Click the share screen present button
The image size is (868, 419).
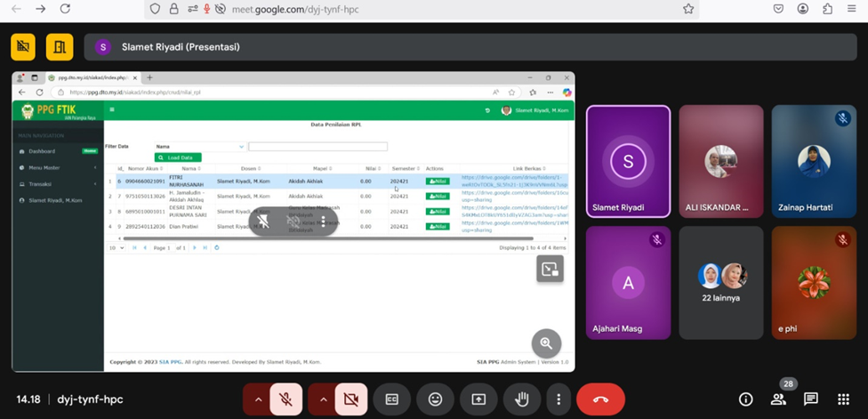(478, 399)
